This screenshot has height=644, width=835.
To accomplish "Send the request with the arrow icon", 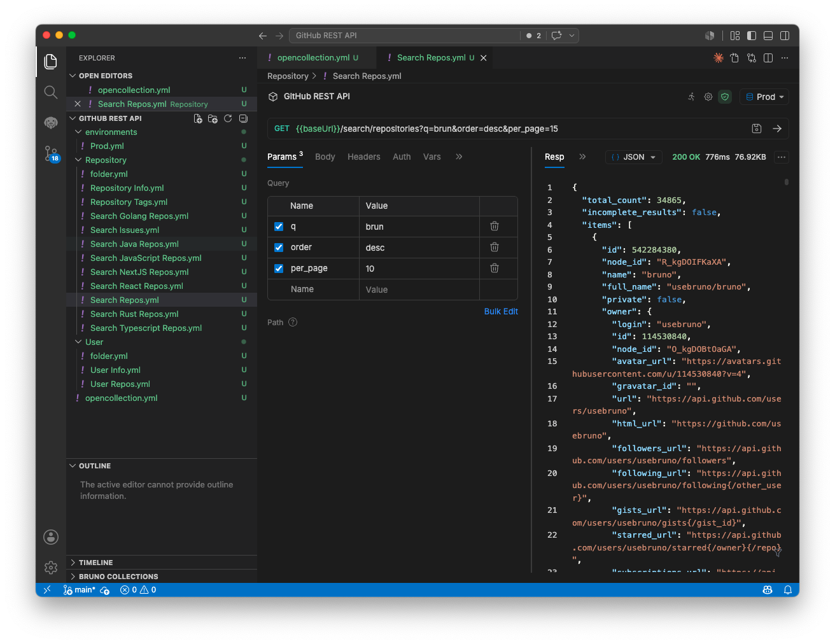I will pos(777,129).
